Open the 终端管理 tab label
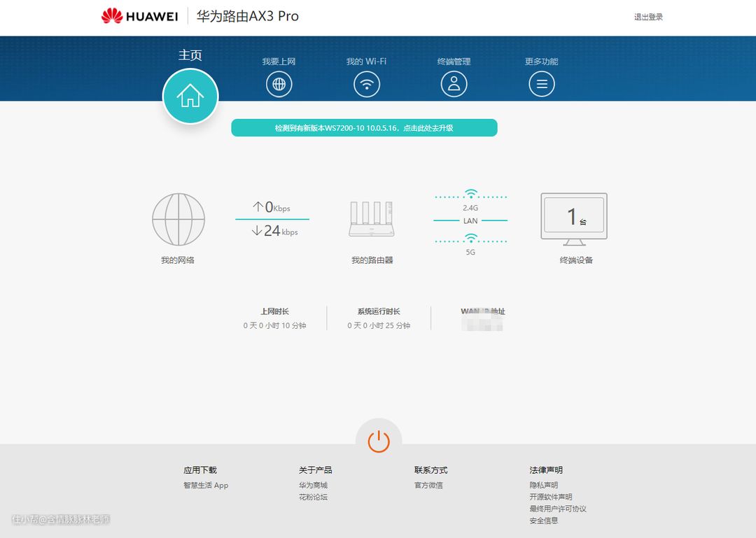The height and width of the screenshot is (538, 756). pyautogui.click(x=454, y=62)
